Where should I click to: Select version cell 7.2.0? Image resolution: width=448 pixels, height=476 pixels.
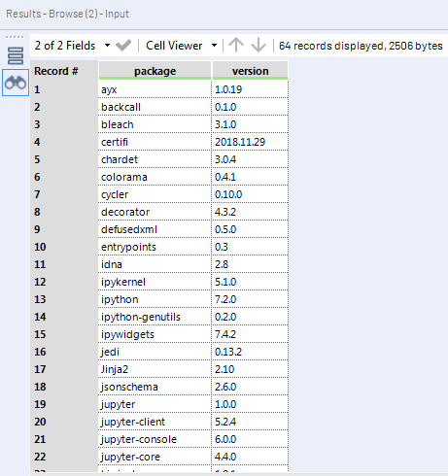(x=250, y=299)
